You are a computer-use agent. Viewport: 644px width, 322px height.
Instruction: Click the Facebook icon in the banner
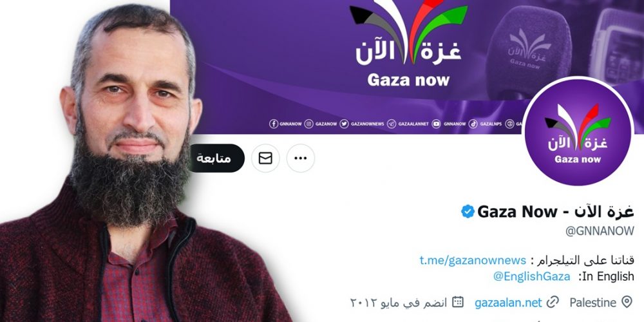pyautogui.click(x=274, y=124)
